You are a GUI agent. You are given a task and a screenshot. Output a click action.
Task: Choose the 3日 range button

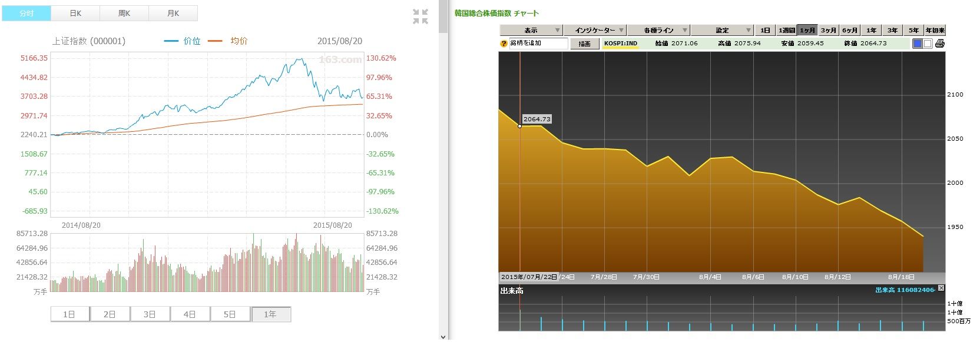pyautogui.click(x=150, y=314)
